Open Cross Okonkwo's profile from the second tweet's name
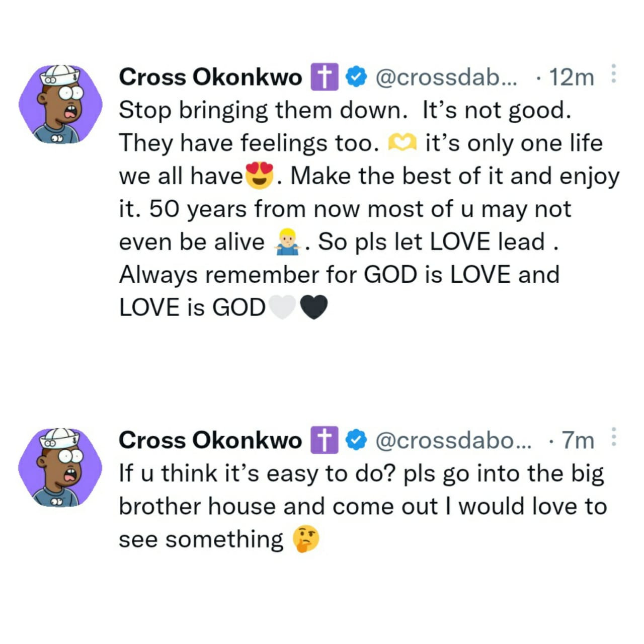644x644 pixels. click(x=210, y=440)
